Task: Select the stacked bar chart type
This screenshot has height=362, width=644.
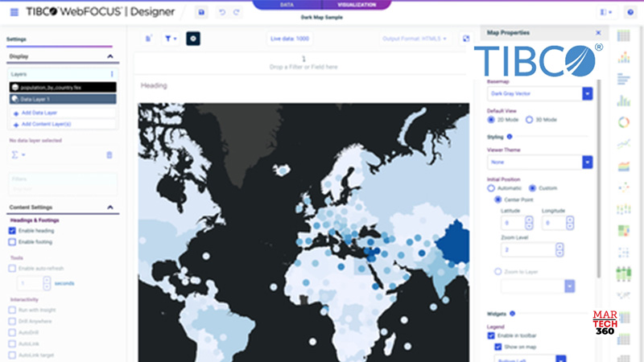Action: pyautogui.click(x=623, y=57)
